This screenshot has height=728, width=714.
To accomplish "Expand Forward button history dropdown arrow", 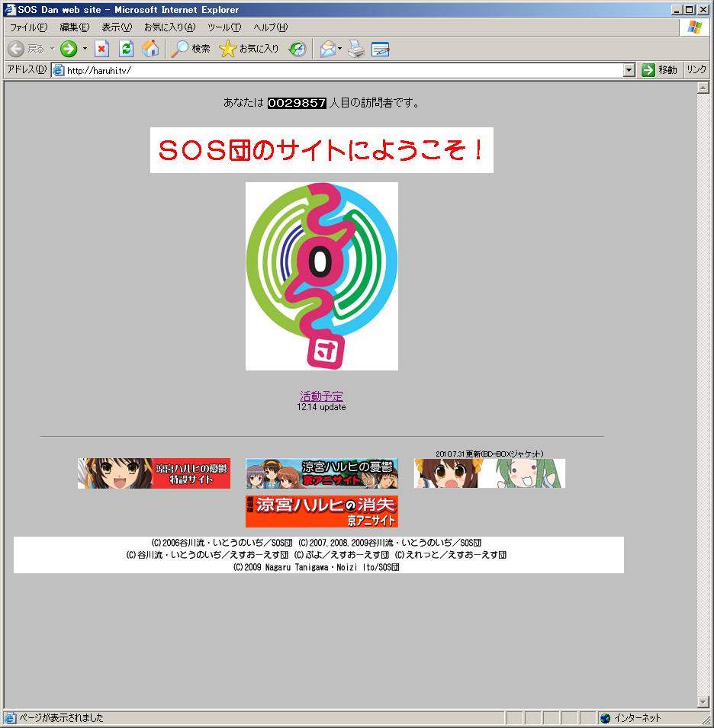I will (x=85, y=49).
